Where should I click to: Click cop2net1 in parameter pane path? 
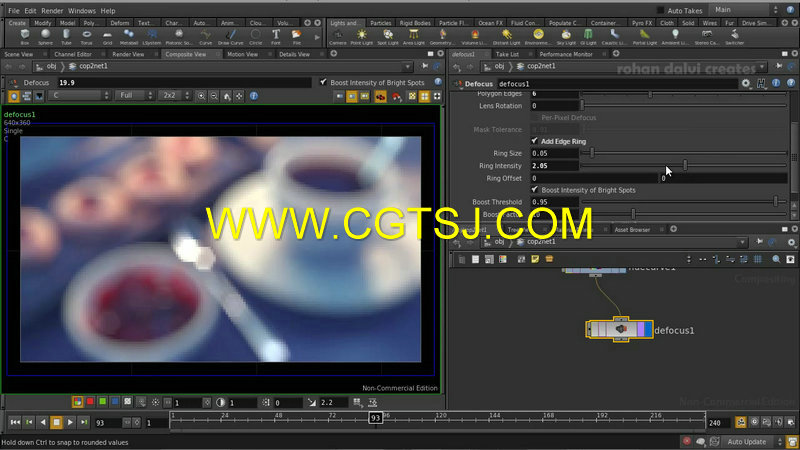click(541, 66)
